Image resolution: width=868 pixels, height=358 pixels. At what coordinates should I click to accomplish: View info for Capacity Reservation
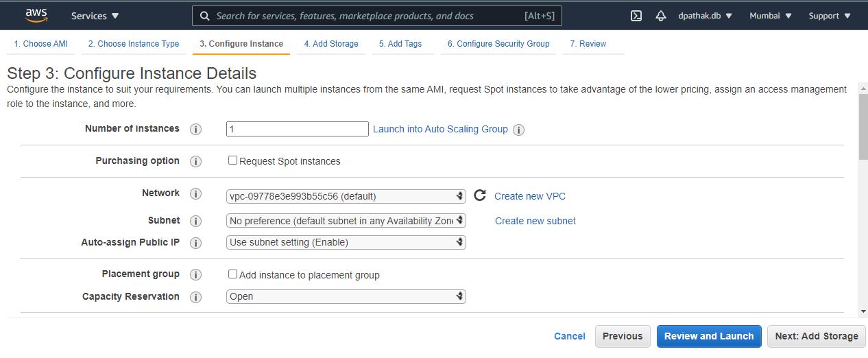point(195,298)
